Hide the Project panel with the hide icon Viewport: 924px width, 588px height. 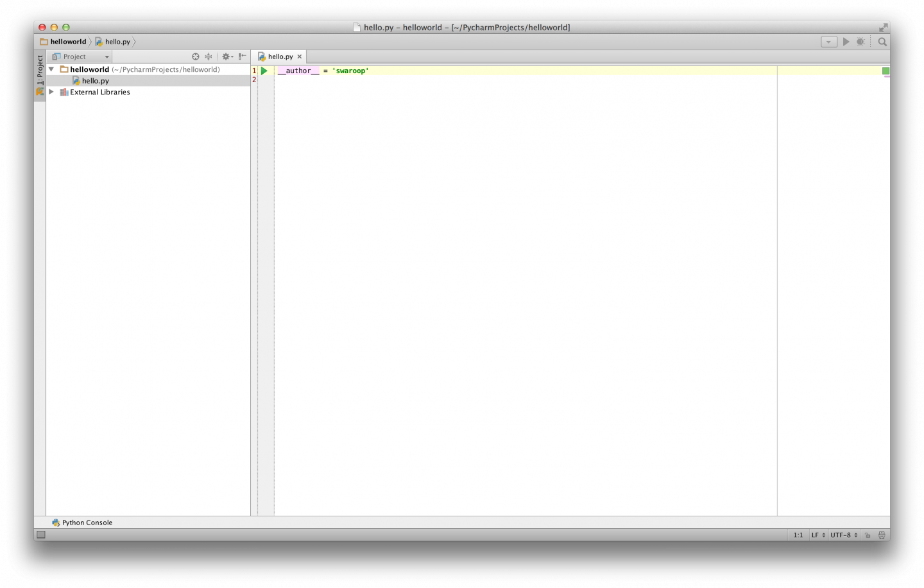(x=243, y=56)
